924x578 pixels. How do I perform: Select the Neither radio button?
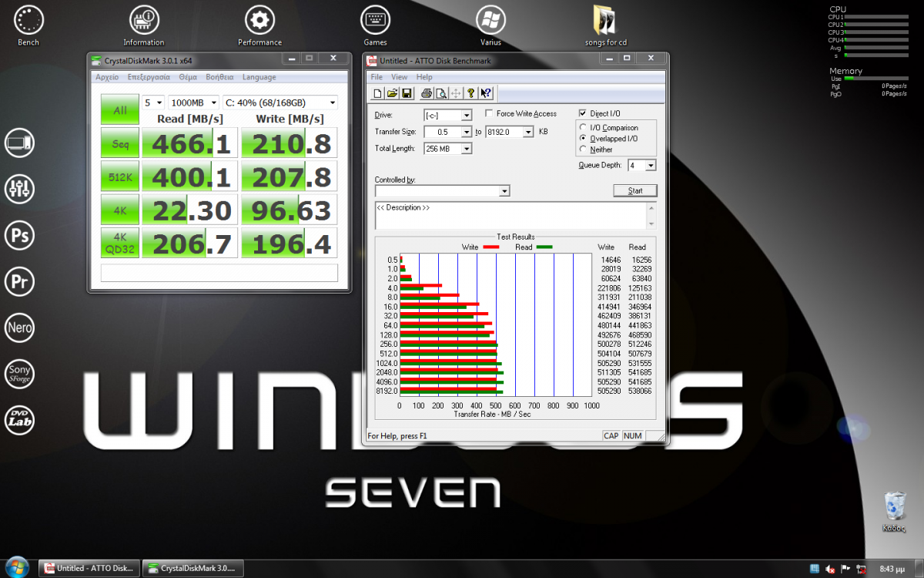tap(584, 150)
